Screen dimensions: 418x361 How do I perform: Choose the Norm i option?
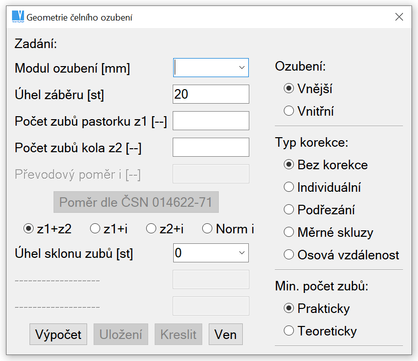[x=228, y=229]
